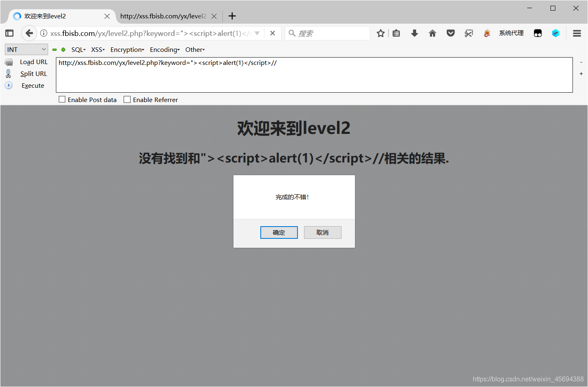
Task: Click the 确定 button in the dialog
Action: coord(279,232)
